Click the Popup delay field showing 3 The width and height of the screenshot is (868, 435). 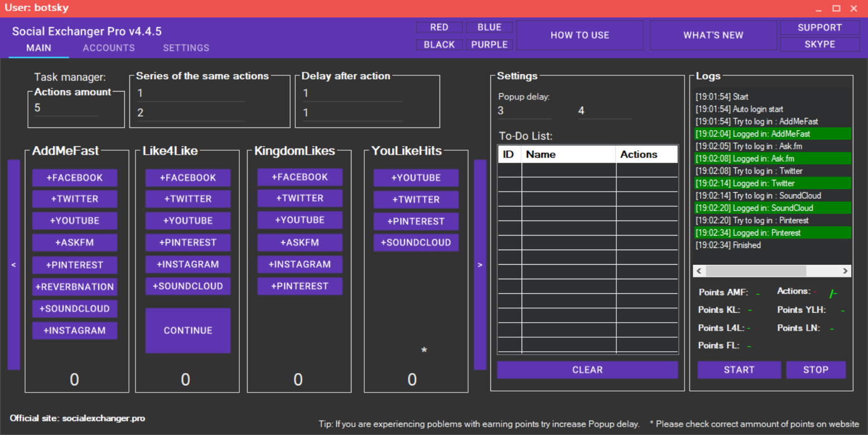coord(524,111)
